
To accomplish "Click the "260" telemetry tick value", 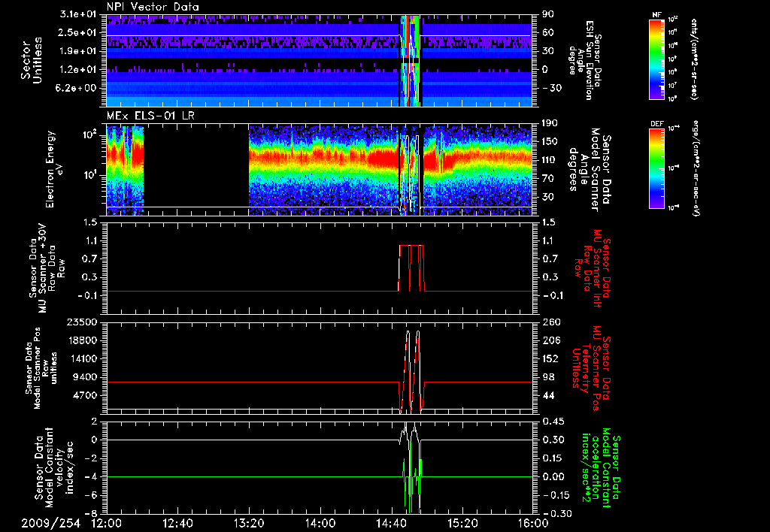I will [x=550, y=322].
